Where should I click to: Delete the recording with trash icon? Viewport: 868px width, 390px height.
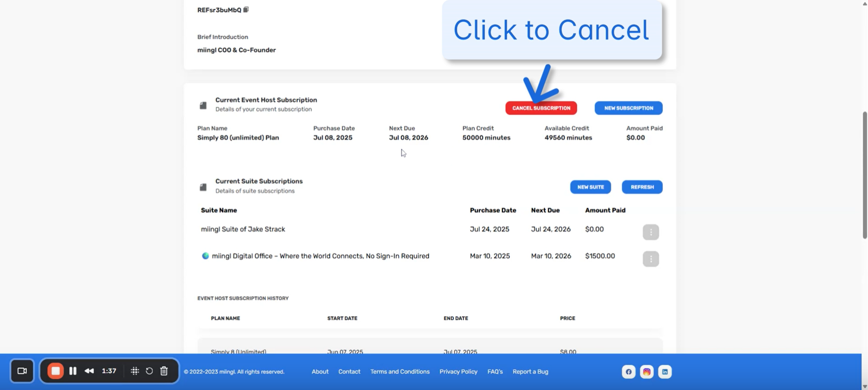tap(164, 371)
